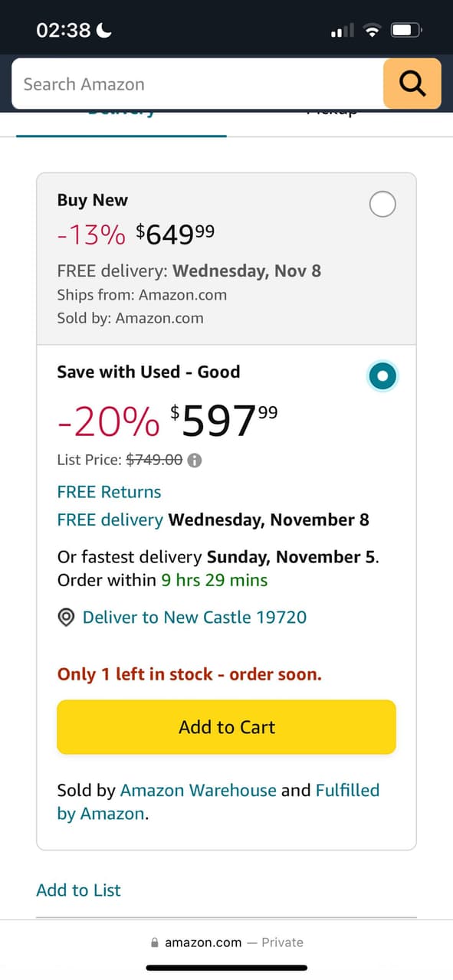Screen dimensions: 453x980
Task: Tap Add to Cart
Action: point(226,726)
